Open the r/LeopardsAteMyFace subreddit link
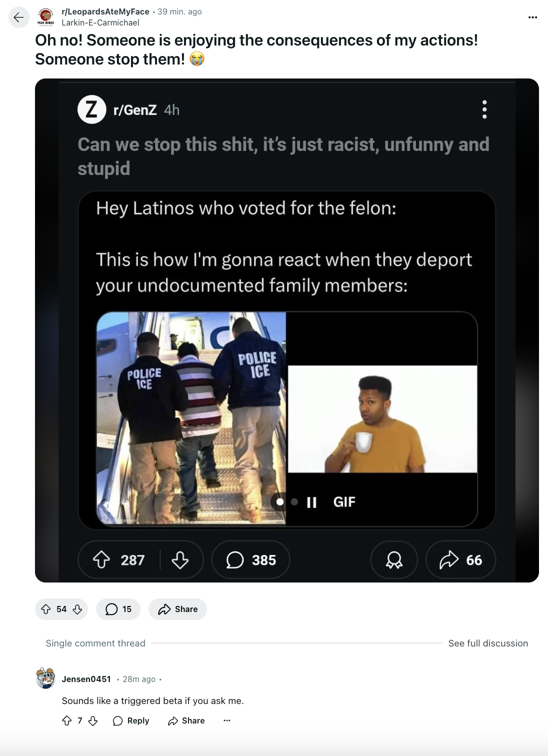 pos(105,11)
